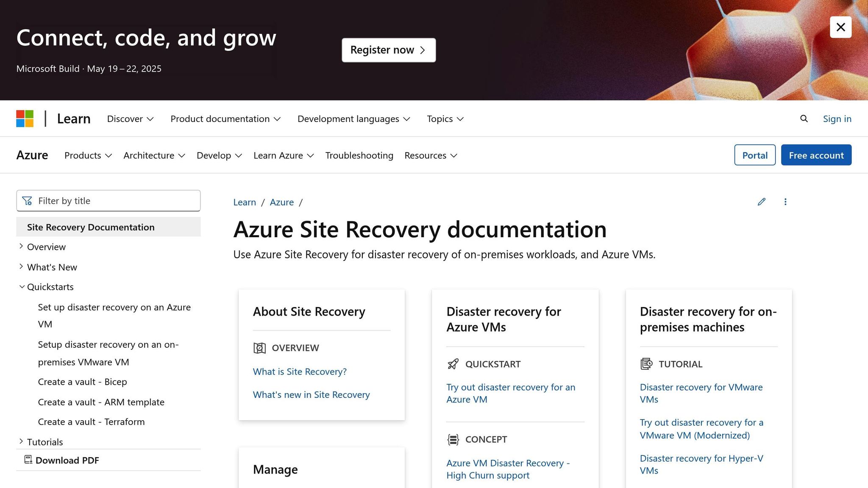Open Azure VM Disaster Recovery High Churn support
This screenshot has width=868, height=488.
coord(508,469)
